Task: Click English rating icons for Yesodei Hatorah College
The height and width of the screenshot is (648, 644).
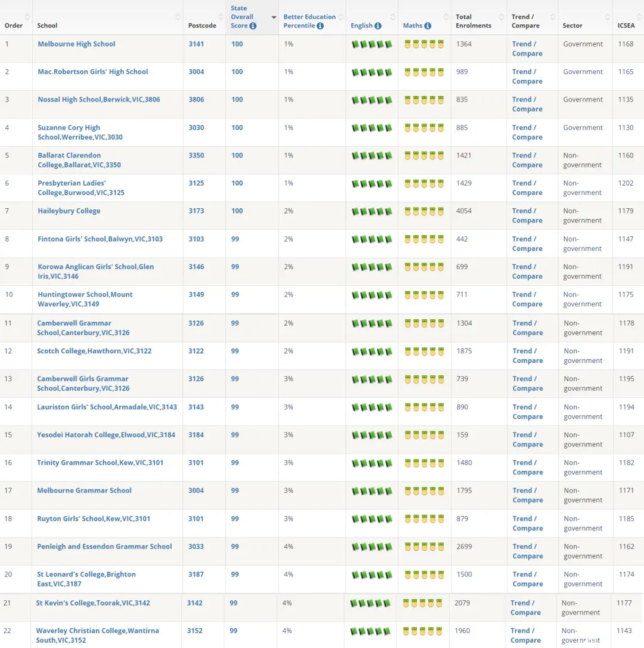Action: coord(371,435)
